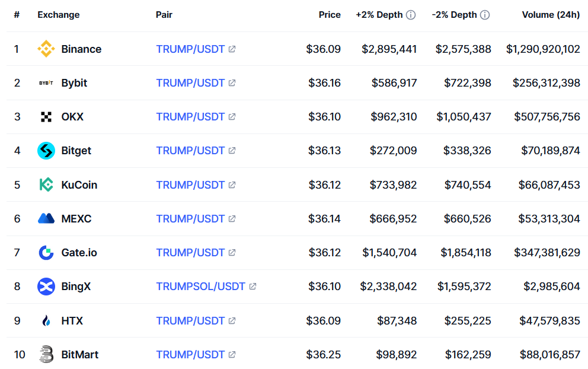Click the -2% Depth info icon
The image size is (588, 369).
(485, 15)
